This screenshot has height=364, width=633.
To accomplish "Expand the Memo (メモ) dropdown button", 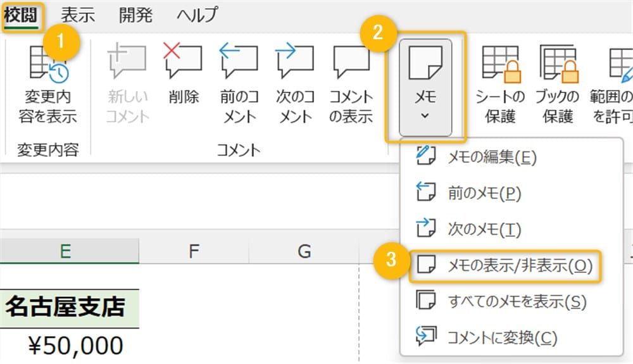I will [x=425, y=87].
